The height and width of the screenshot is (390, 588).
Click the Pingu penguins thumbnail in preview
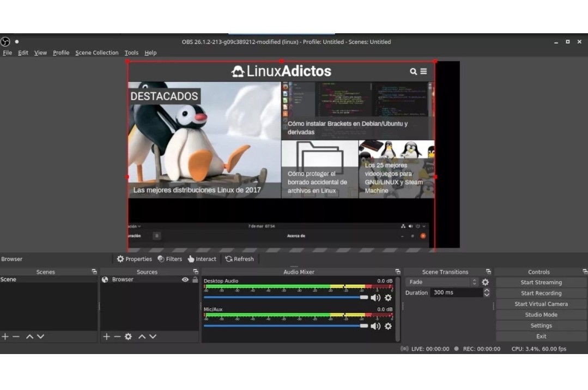point(204,140)
